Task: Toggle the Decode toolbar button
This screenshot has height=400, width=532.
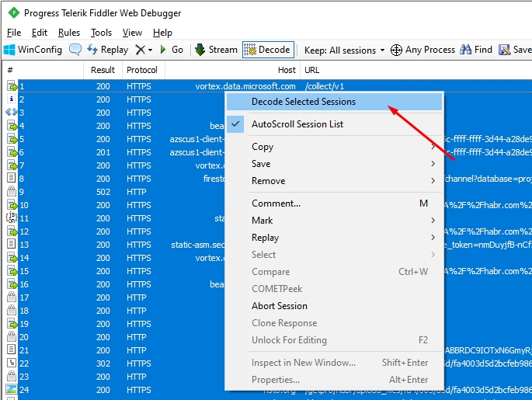Action: point(267,50)
